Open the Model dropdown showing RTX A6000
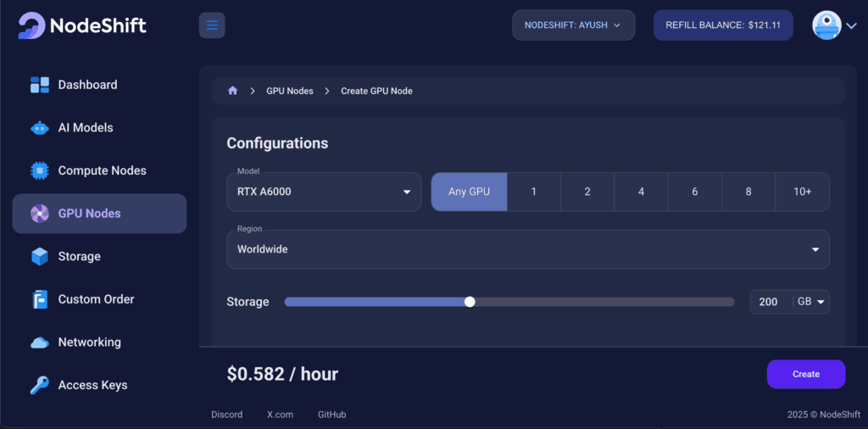Screen dimensions: 868x429 (324, 192)
